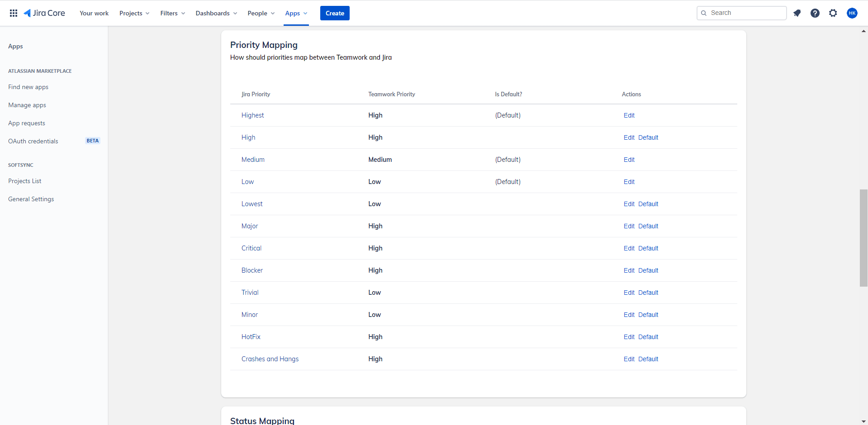Click the Jira Core logo
The height and width of the screenshot is (425, 868).
point(44,13)
